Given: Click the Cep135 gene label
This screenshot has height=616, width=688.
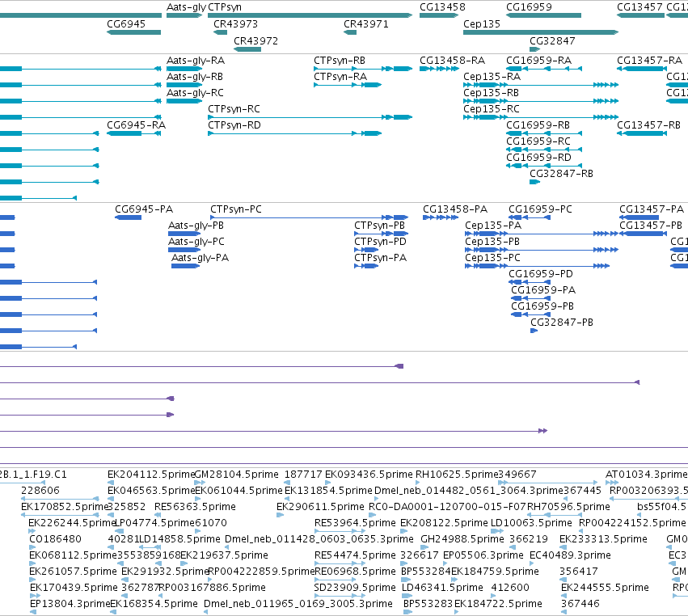Looking at the screenshot, I should 482,24.
